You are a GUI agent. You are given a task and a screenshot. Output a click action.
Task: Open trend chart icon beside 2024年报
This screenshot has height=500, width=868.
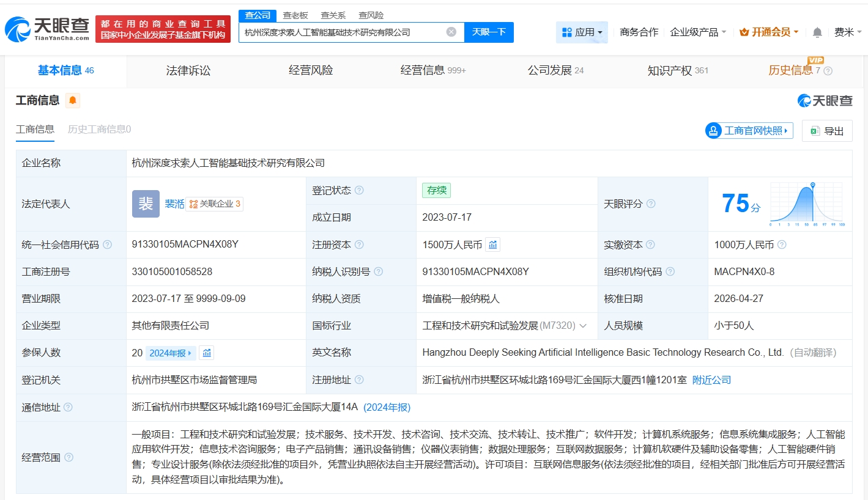coord(207,353)
